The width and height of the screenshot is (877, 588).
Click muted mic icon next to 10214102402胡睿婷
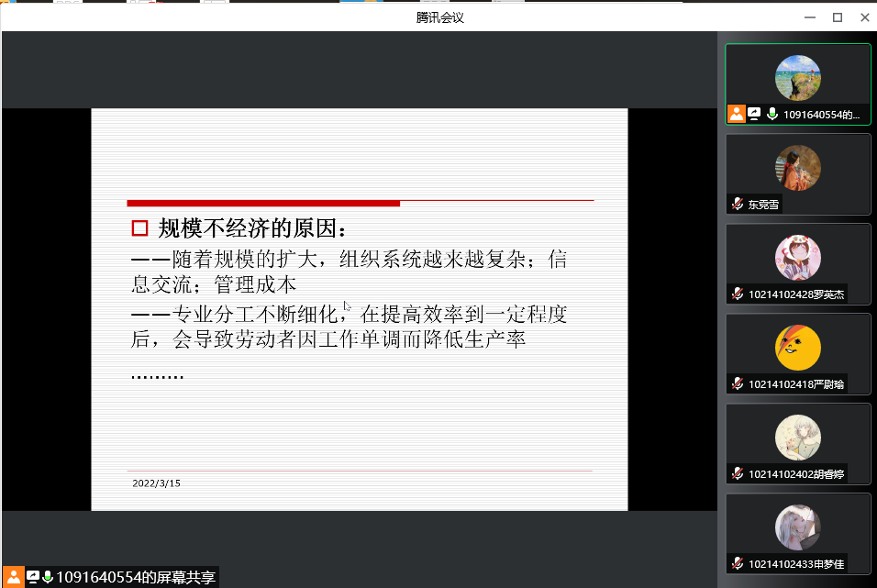click(737, 473)
